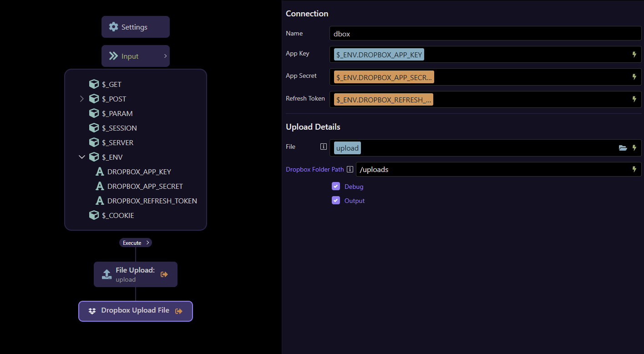Screen dimensions: 644x354
Task: Uncheck the Output checkbox
Action: [336, 200]
